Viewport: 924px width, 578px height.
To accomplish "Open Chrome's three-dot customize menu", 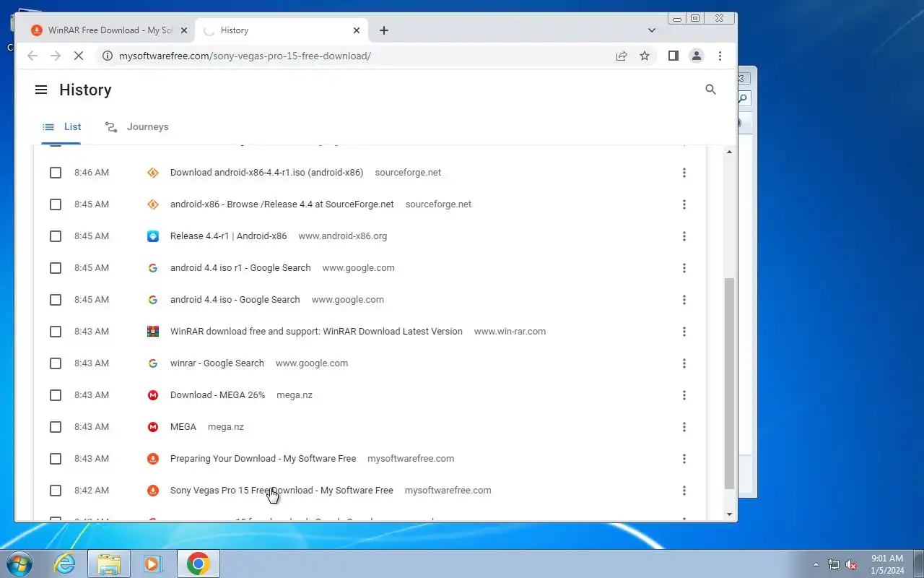I will [x=720, y=56].
